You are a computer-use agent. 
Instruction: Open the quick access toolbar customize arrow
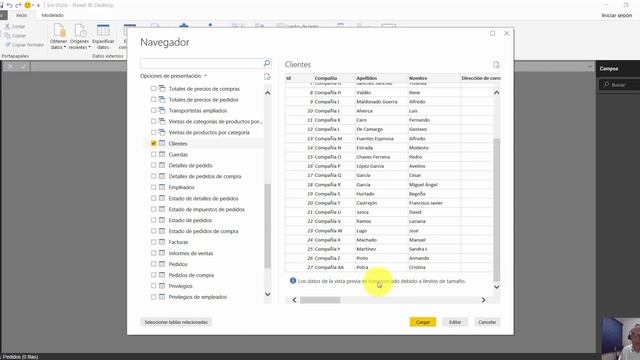click(x=38, y=5)
